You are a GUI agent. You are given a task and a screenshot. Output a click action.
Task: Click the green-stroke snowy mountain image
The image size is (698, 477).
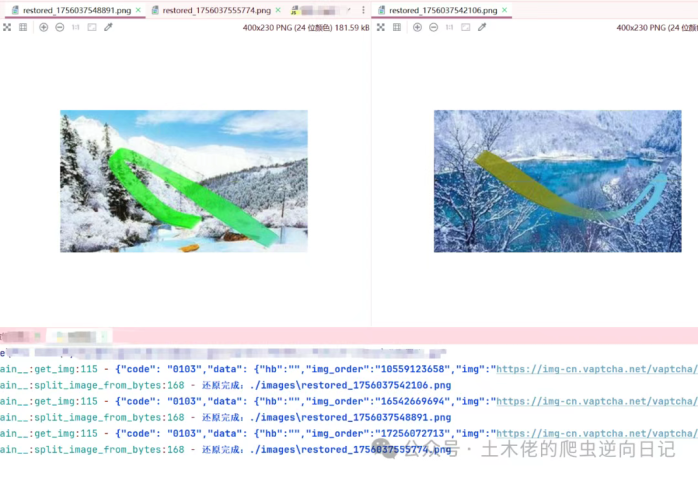pos(183,180)
